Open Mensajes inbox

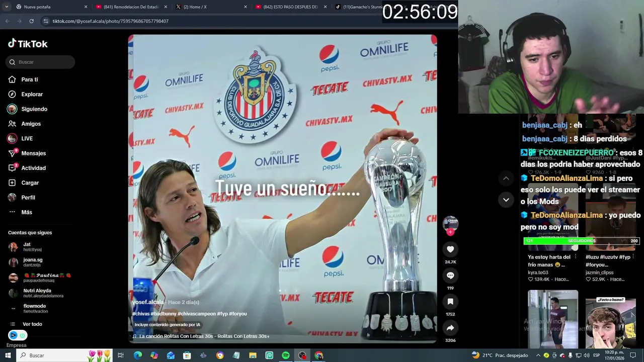point(27,153)
